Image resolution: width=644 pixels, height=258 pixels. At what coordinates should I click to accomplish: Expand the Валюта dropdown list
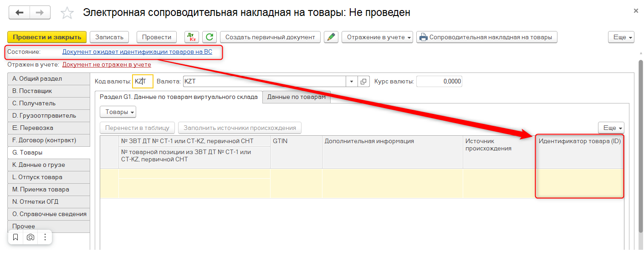point(352,82)
